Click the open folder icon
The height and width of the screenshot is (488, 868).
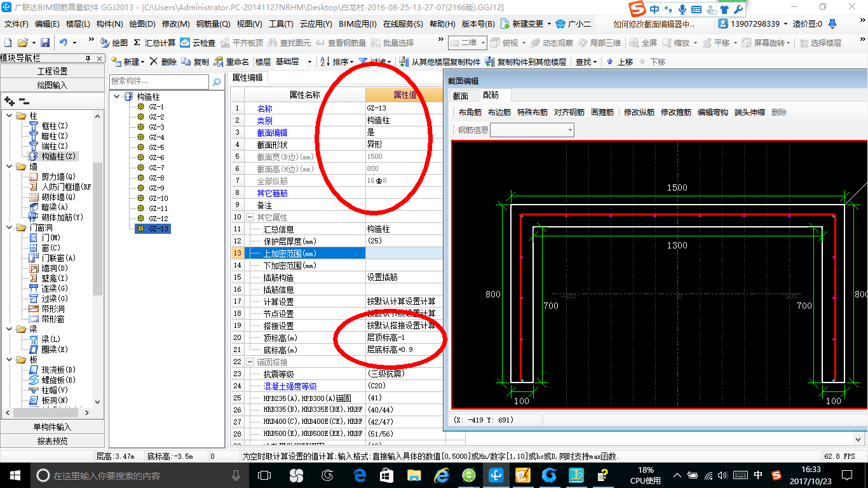[x=22, y=43]
